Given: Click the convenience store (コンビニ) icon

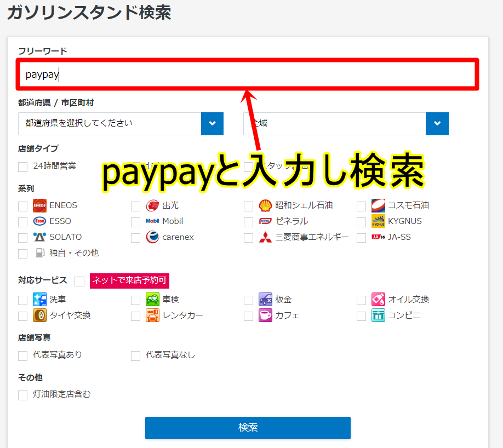Looking at the screenshot, I should click(378, 315).
